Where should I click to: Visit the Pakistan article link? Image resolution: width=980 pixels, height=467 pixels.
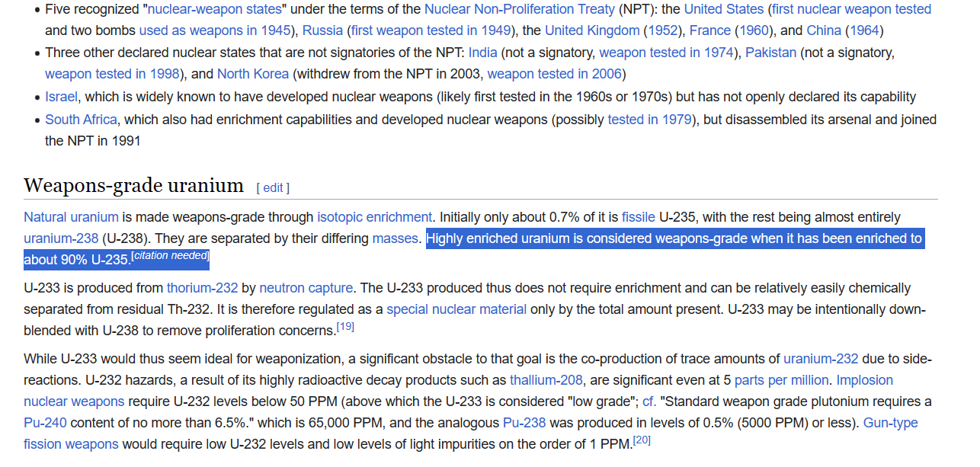click(770, 53)
